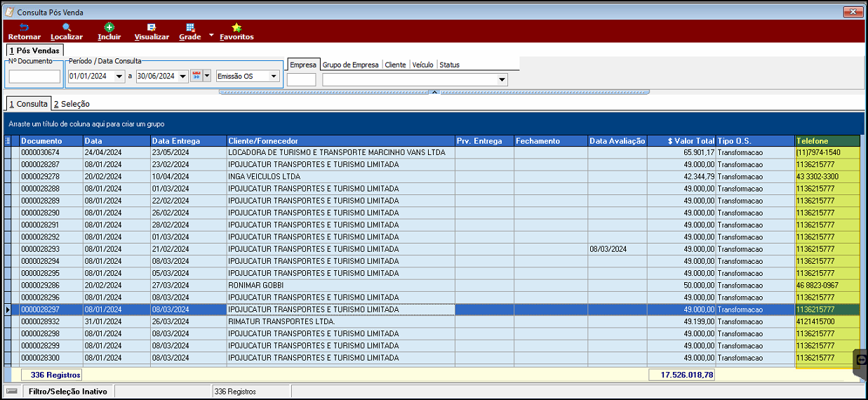Click the circular side-panel icon at right edge
The width and height of the screenshot is (868, 400).
click(862, 359)
